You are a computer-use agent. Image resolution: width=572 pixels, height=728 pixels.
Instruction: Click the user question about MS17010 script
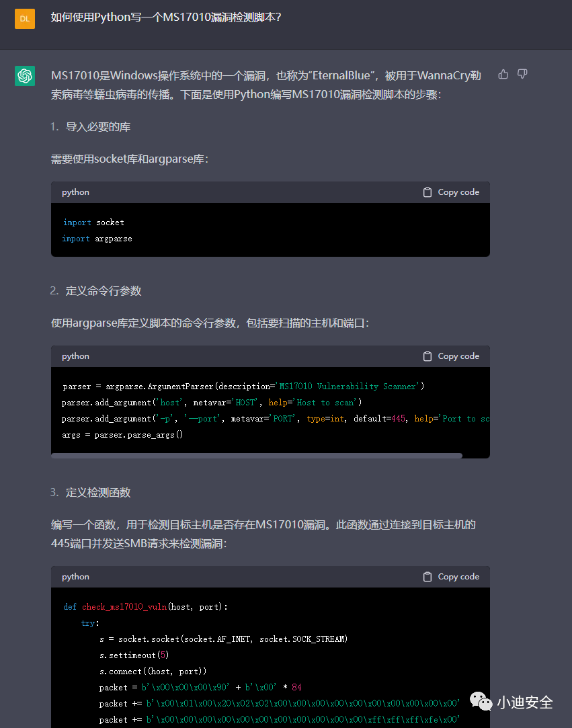click(166, 17)
